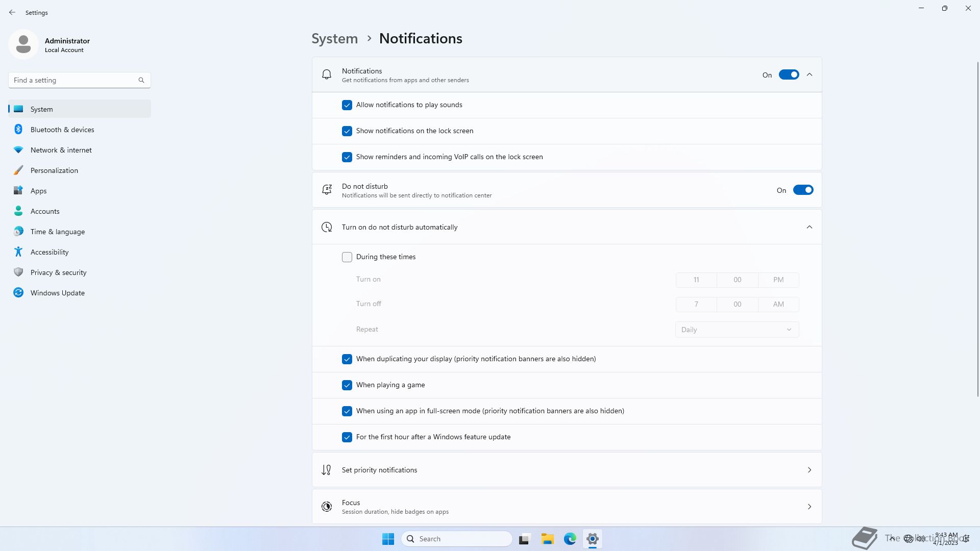Open File Explorer from the taskbar
This screenshot has width=980, height=551.
click(548, 539)
